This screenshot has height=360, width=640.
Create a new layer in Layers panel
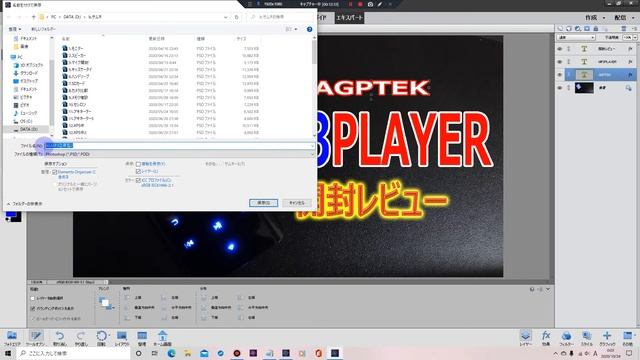click(x=560, y=29)
